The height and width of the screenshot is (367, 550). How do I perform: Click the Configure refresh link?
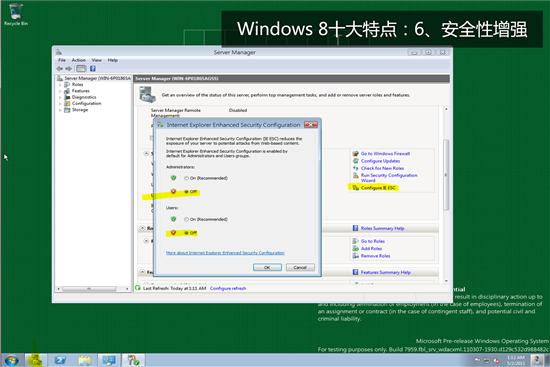pyautogui.click(x=228, y=288)
